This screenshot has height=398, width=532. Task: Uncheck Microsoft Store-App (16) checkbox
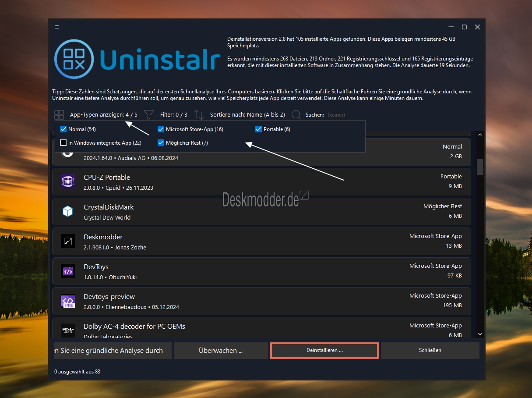pyautogui.click(x=161, y=129)
